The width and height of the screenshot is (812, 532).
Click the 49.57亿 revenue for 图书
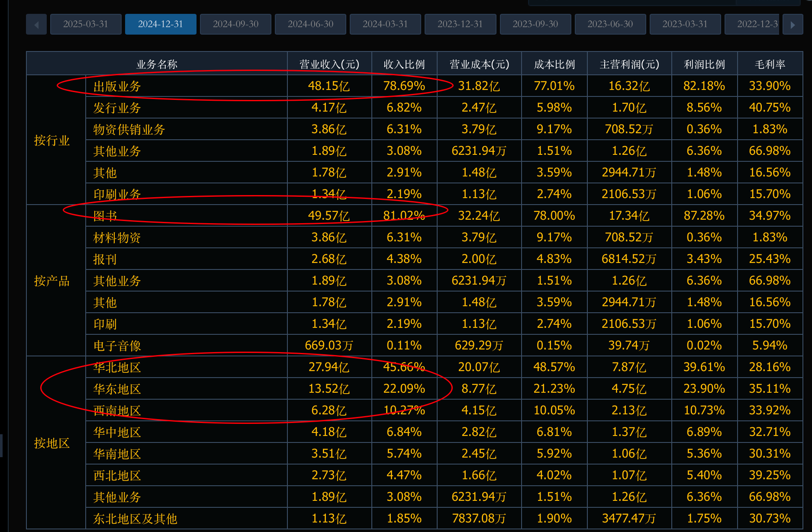pyautogui.click(x=329, y=215)
